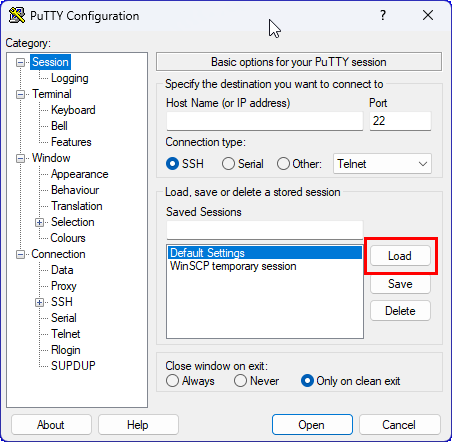Click the question mark help icon
Image resolution: width=452 pixels, height=442 pixels.
coord(383,15)
